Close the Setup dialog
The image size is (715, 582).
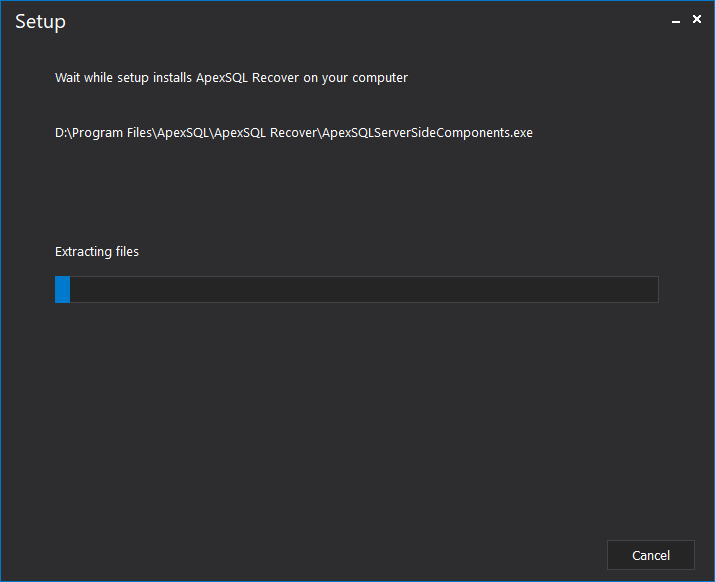pyautogui.click(x=697, y=19)
